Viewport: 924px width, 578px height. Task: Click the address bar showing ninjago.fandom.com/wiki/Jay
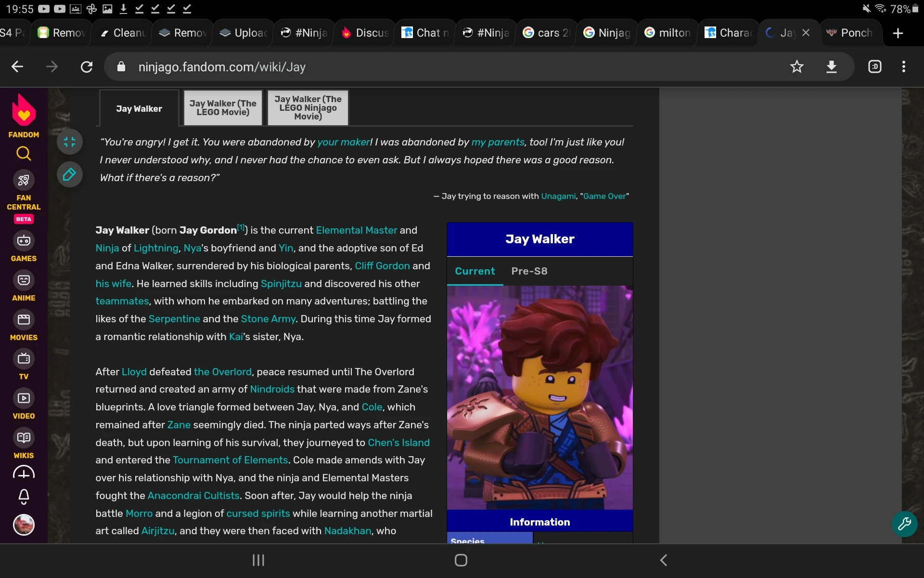coord(222,67)
